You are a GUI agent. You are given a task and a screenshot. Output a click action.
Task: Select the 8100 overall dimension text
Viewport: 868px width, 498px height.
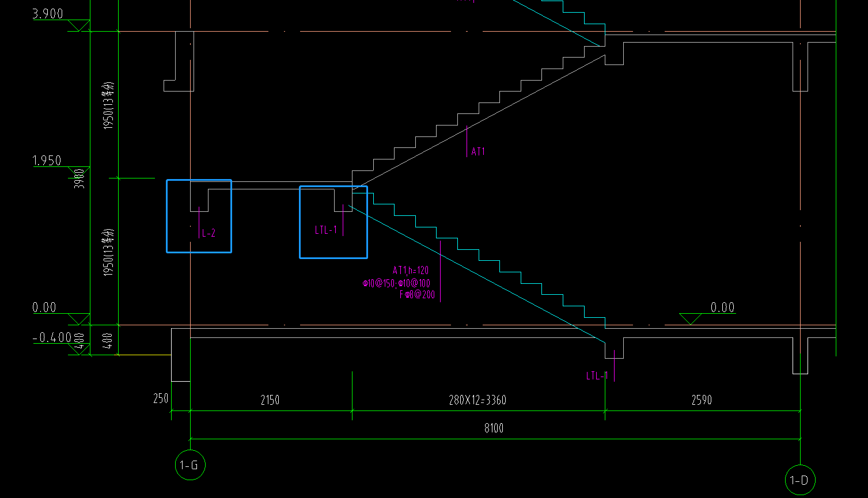click(x=494, y=428)
